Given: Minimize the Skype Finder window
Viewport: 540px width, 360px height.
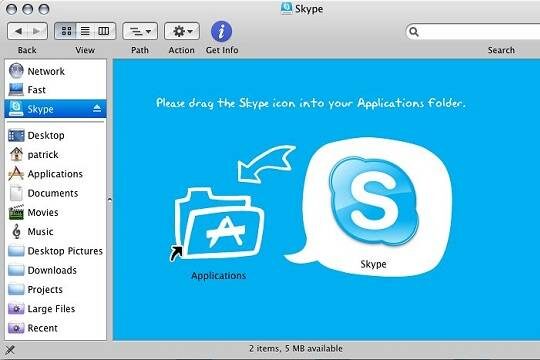Looking at the screenshot, I should (28, 9).
